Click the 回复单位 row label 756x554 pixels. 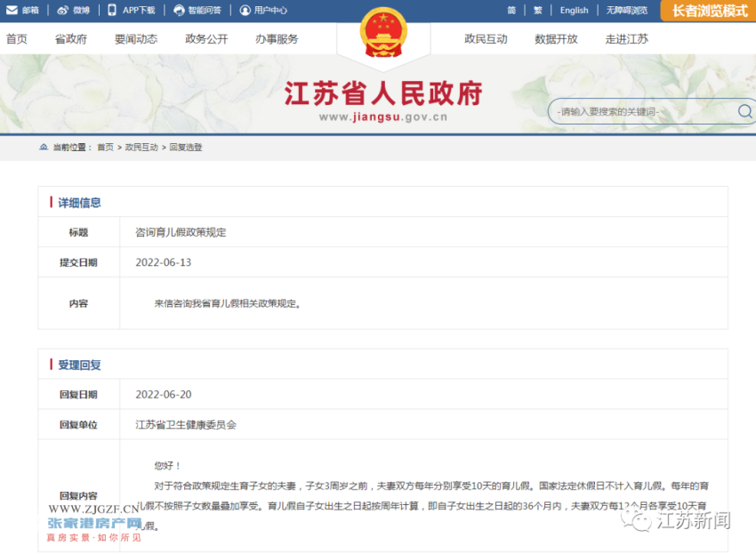(x=78, y=425)
